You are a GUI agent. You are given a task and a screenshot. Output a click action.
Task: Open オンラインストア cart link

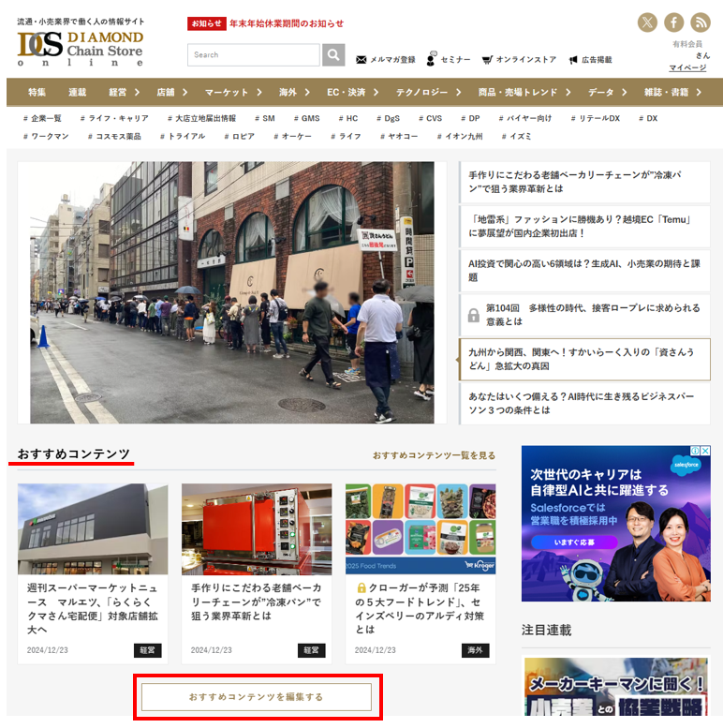pos(519,60)
